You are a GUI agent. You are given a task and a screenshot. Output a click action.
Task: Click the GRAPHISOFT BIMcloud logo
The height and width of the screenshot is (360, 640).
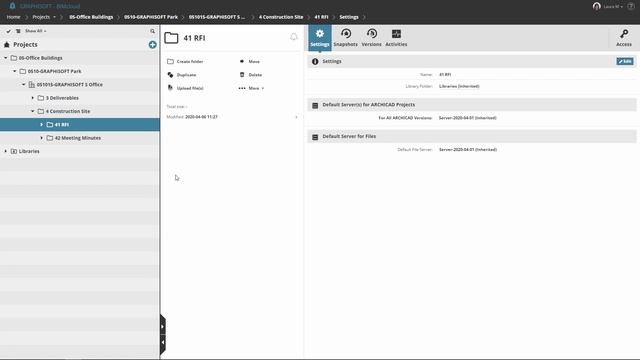click(x=44, y=6)
